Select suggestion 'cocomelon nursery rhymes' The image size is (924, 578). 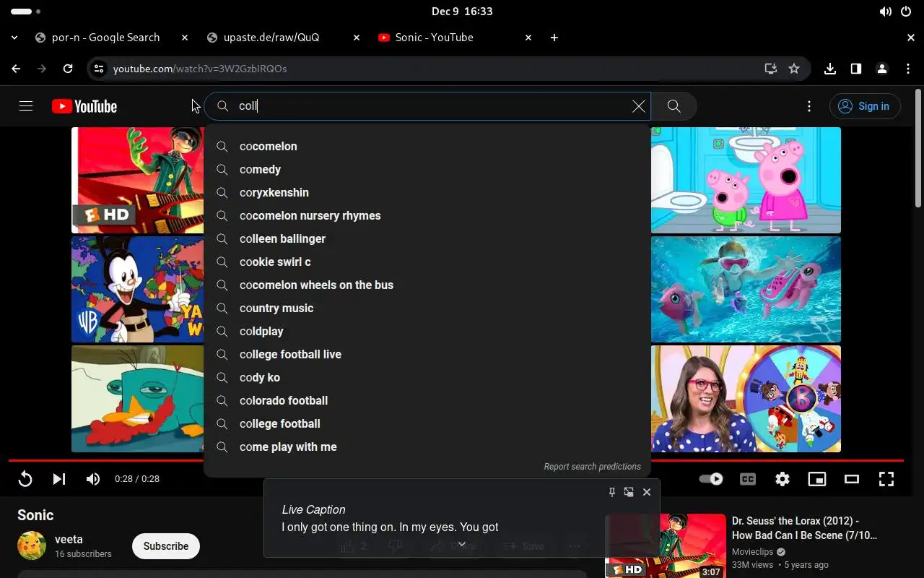427,215
